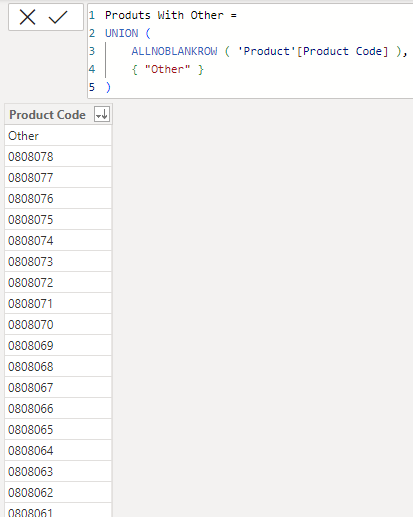Viewport: 413px width, 517px height.
Task: Select the cell with 0808068
Action: tap(58, 367)
